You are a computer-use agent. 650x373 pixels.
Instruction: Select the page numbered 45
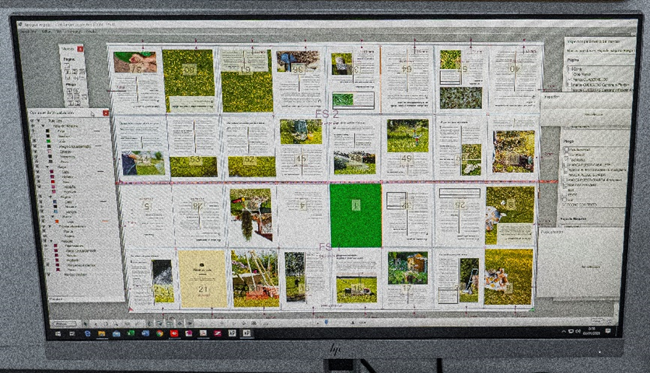[301, 148]
